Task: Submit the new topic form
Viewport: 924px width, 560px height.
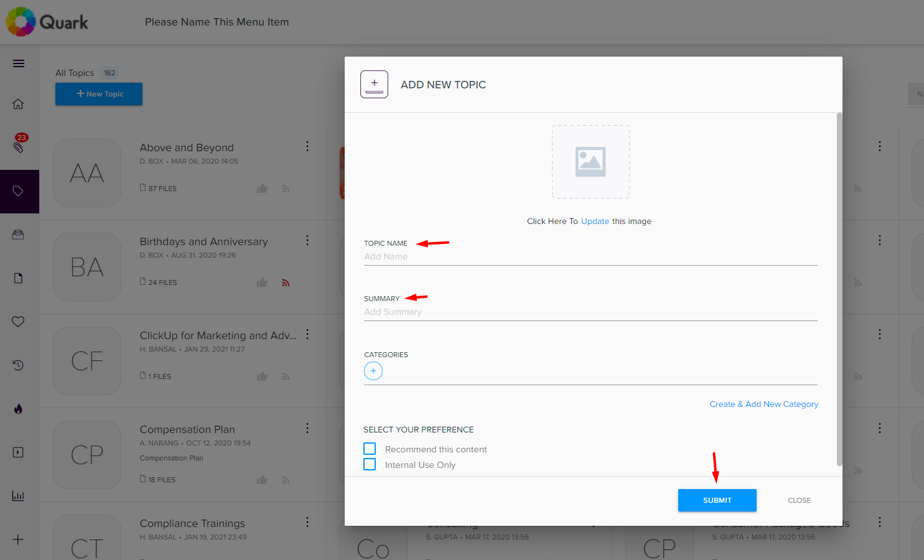Action: coord(717,500)
